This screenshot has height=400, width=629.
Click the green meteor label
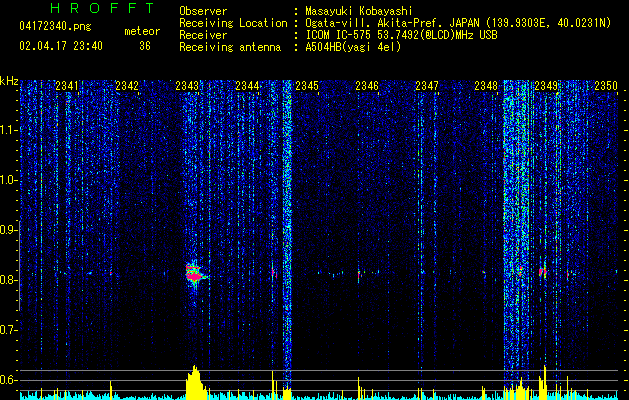tap(142, 31)
